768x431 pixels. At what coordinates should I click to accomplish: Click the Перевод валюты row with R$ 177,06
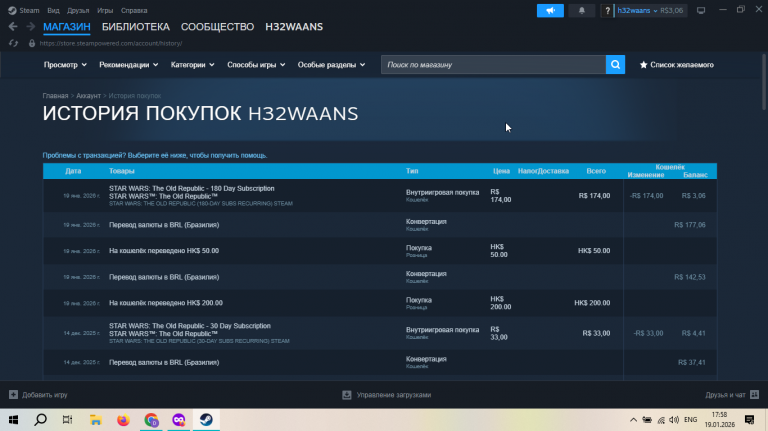[x=380, y=225]
